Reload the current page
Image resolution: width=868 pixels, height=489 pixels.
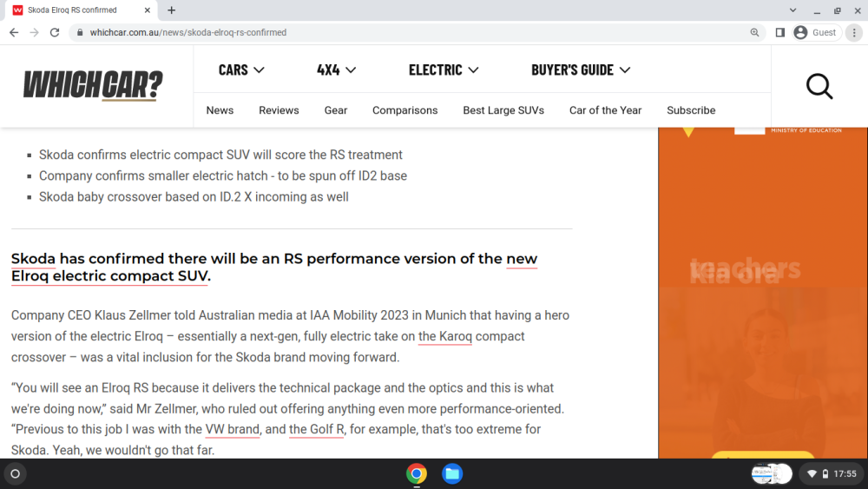click(x=54, y=33)
